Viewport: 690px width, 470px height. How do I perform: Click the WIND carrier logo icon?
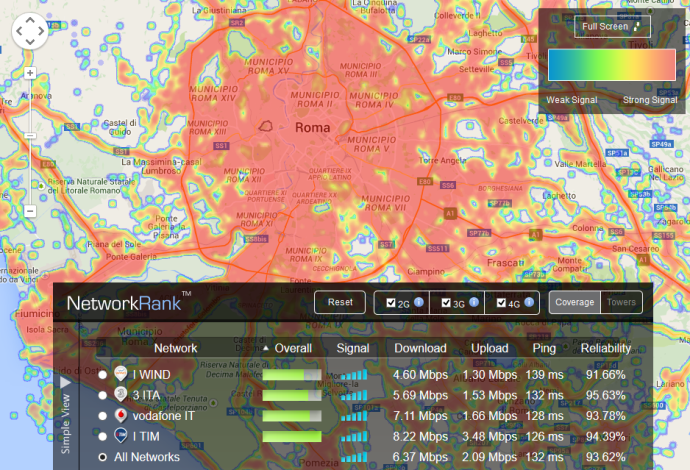pyautogui.click(x=121, y=374)
